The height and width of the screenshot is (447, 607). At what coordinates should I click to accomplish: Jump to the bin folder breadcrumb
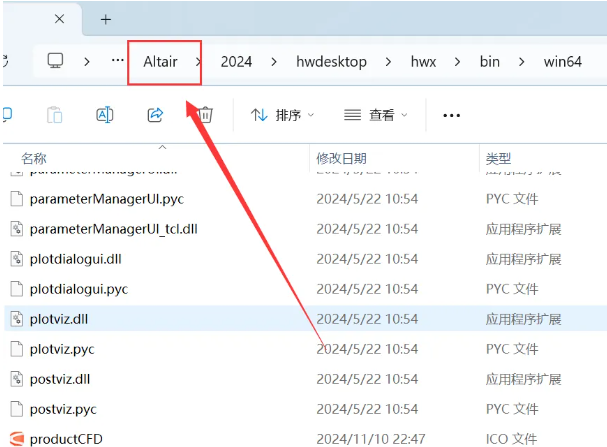tap(489, 62)
